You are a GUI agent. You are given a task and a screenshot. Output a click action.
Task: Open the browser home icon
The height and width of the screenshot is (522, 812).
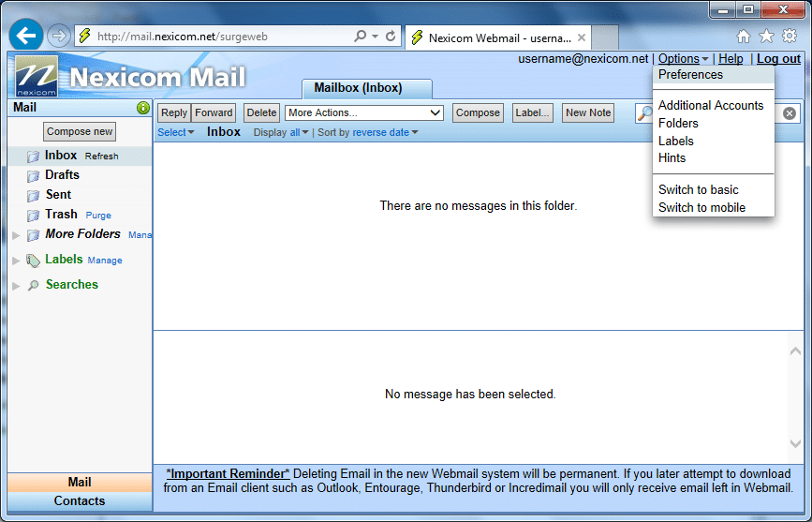click(744, 37)
